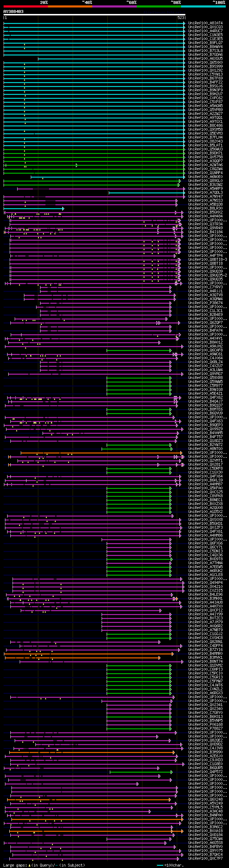Click the hit label UniRef100_Q01CQ3

tap(205, 27)
